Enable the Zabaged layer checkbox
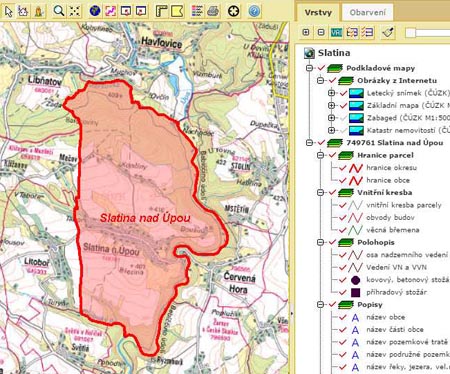 tap(344, 118)
